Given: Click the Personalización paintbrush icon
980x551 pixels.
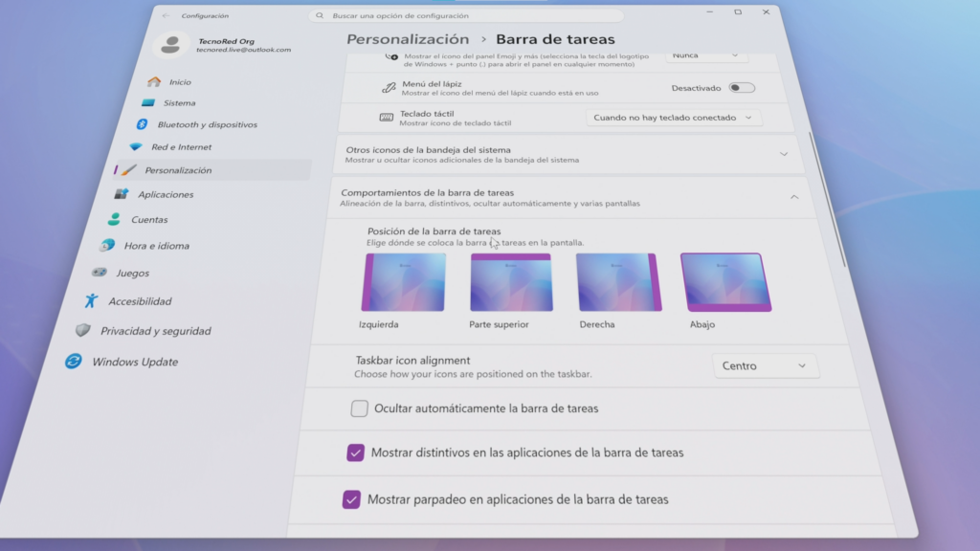Looking at the screenshot, I should tap(129, 170).
